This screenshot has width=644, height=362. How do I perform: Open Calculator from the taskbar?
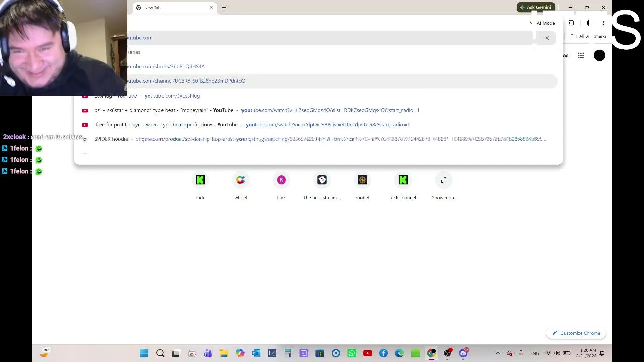(288, 353)
